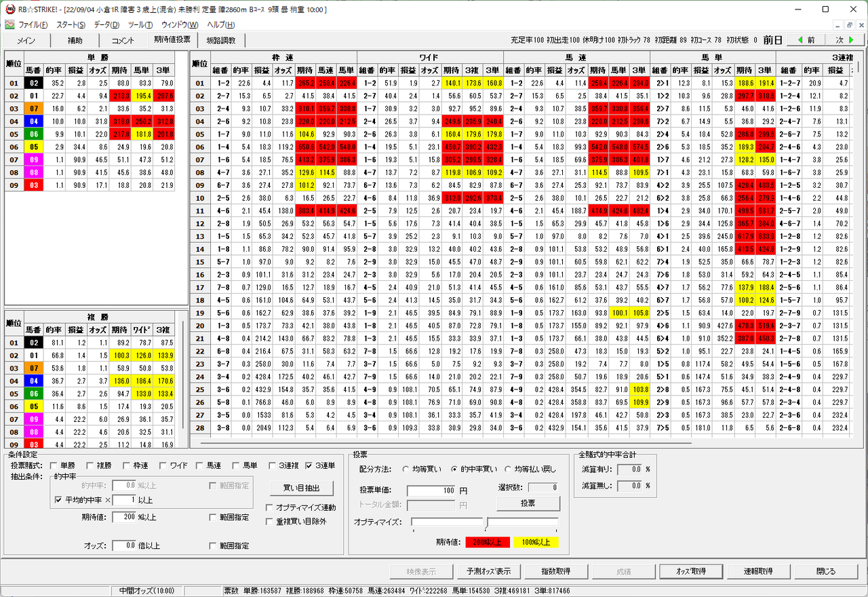Open the スタート(S) menu
The height and width of the screenshot is (597, 868).
71,24
